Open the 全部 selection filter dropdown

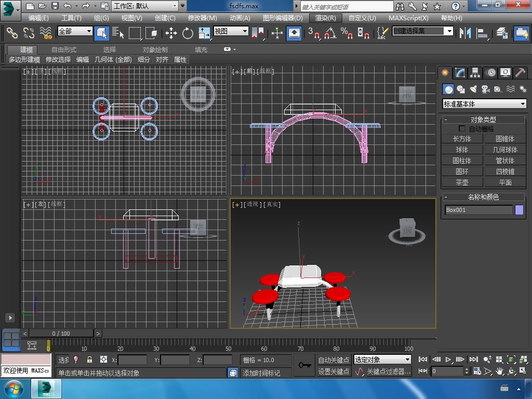pyautogui.click(x=75, y=31)
